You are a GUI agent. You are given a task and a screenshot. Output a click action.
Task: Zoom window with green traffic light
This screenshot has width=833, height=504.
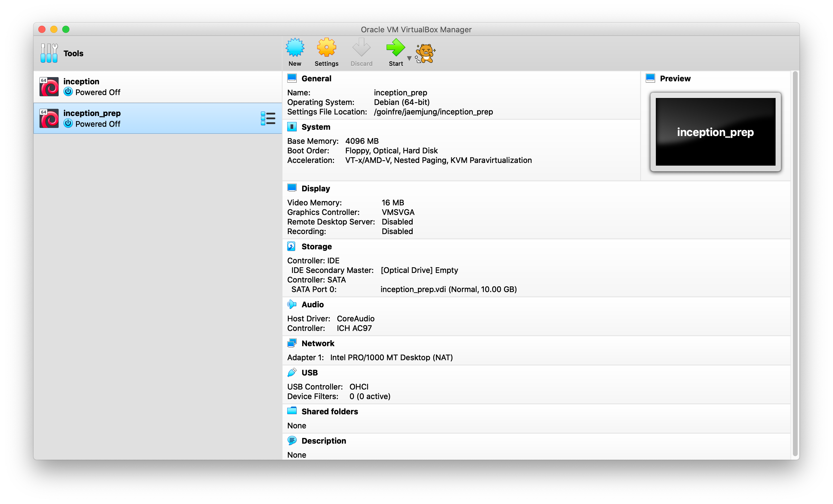pos(66,29)
